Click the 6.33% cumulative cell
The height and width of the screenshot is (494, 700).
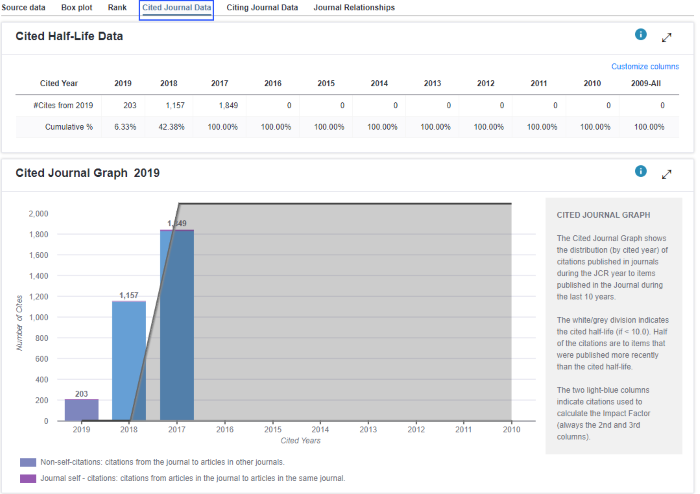tap(125, 127)
